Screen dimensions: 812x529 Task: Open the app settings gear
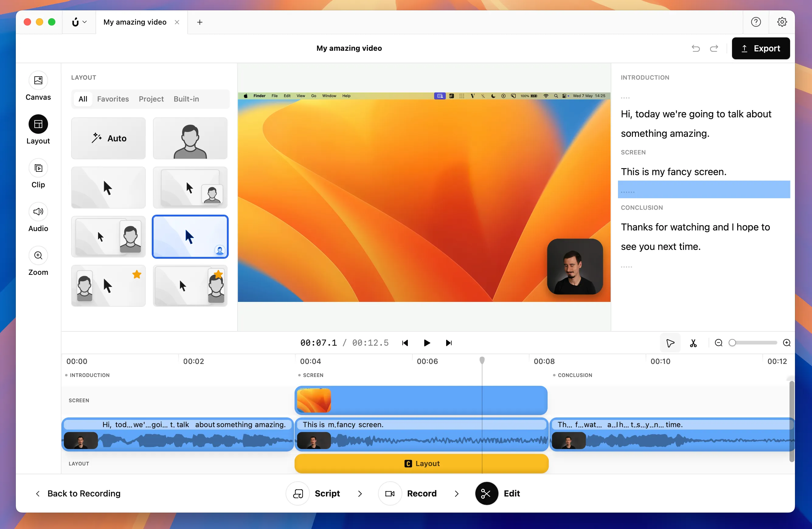782,22
